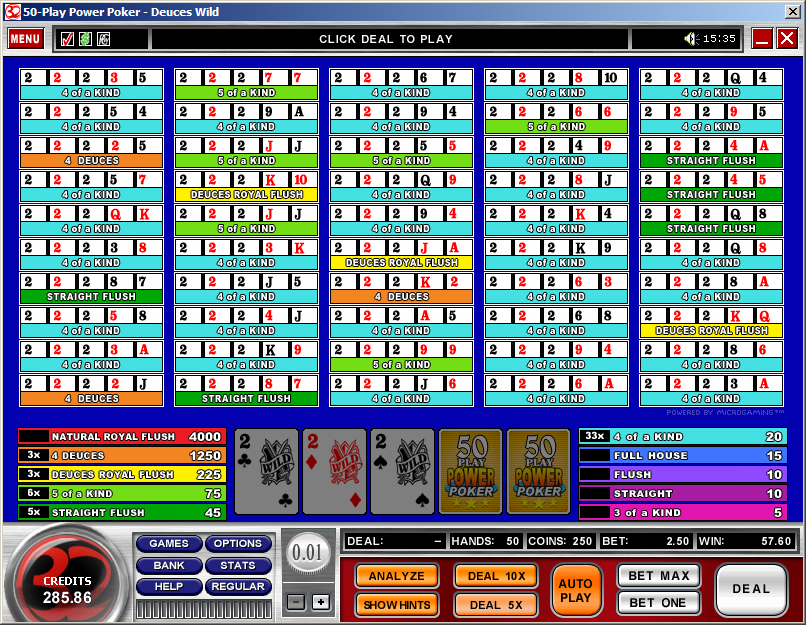Select mini hand 2 2 2 3 5 4 of a Kind
The height and width of the screenshot is (625, 806).
91,85
